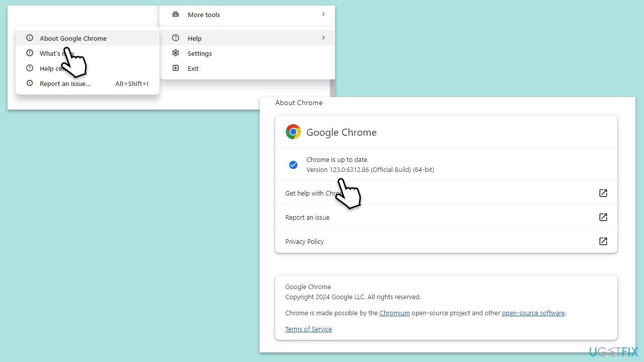
Task: Click external link icon for Get help
Action: pyautogui.click(x=603, y=193)
